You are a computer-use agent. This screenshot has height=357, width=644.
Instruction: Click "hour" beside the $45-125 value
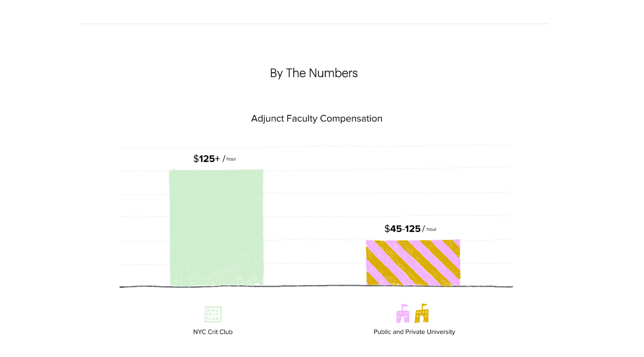(x=431, y=230)
